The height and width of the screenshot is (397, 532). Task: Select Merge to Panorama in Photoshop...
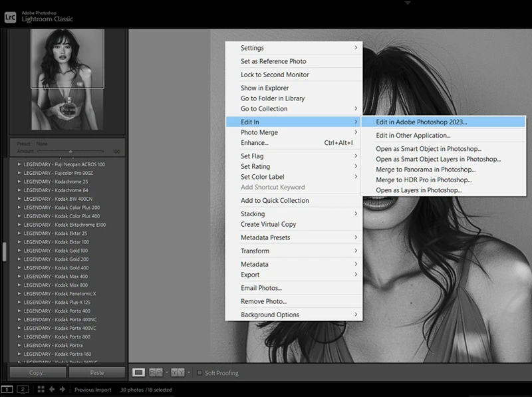tap(444, 170)
